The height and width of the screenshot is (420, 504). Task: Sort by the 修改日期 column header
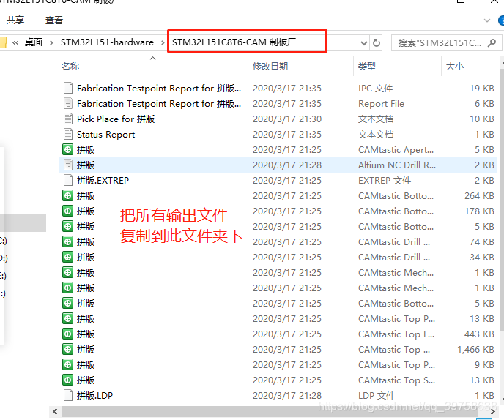[270, 66]
